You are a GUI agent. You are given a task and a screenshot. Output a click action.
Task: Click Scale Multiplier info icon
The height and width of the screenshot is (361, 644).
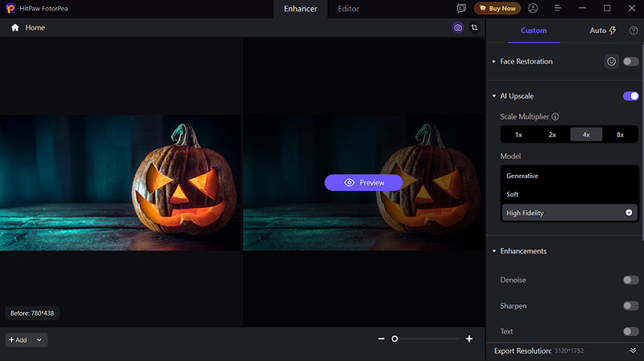[x=555, y=116]
